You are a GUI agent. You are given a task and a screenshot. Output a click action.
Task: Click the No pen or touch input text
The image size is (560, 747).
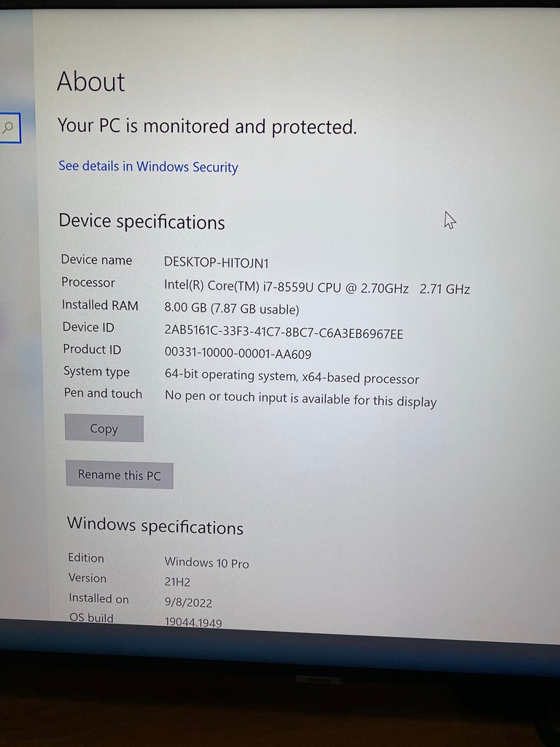[301, 398]
